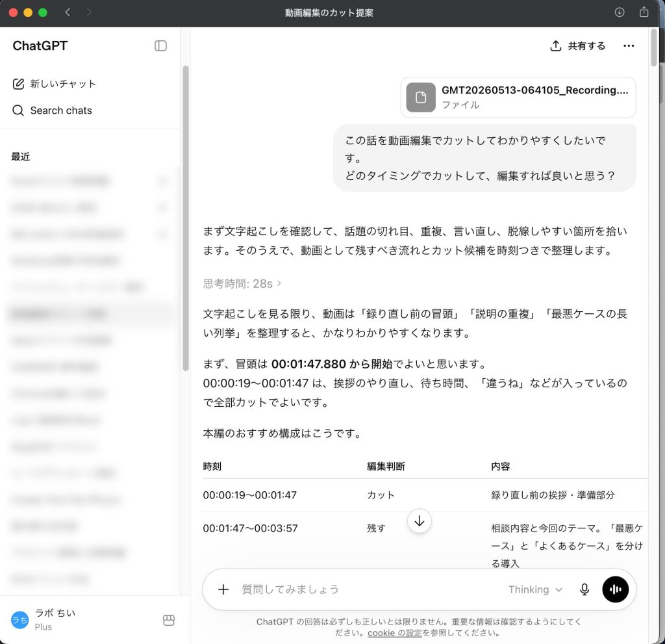Click the new chat pencil icon

(18, 84)
